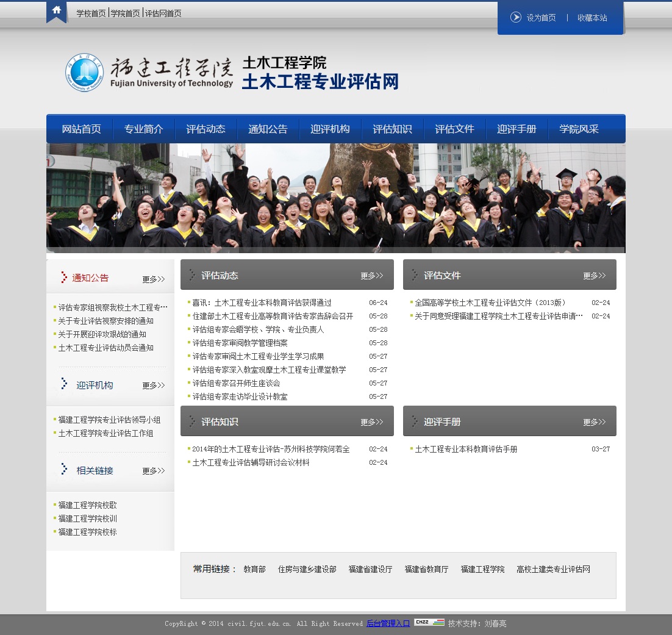Viewport: 672px width, 635px height.
Task: Click the CNZZ statistics icon in footer
Action: coord(429,623)
